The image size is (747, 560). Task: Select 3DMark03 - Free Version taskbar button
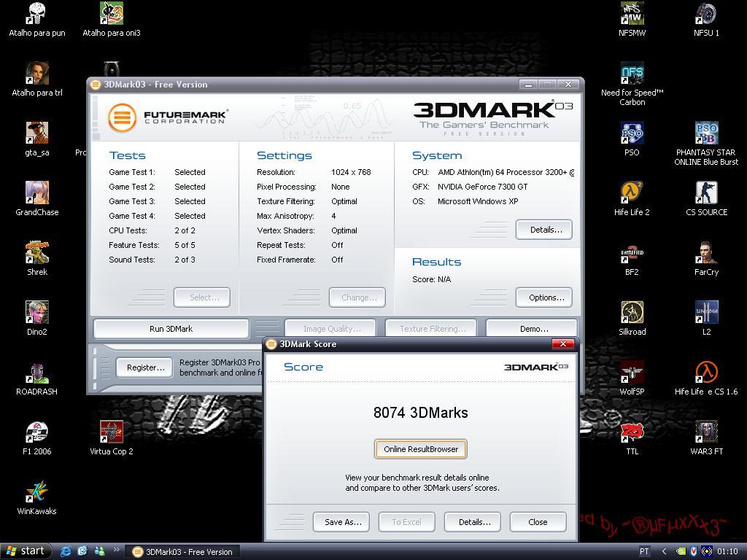(x=183, y=551)
